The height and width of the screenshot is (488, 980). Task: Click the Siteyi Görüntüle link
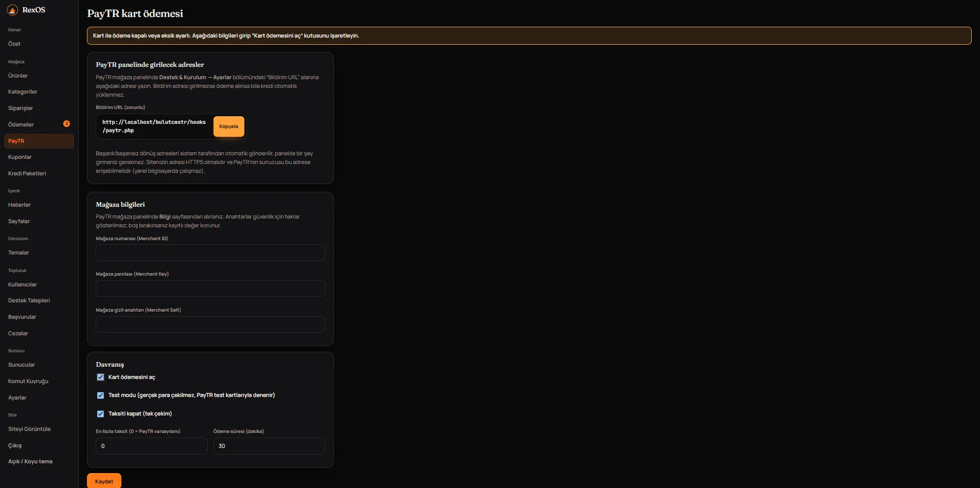39,429
